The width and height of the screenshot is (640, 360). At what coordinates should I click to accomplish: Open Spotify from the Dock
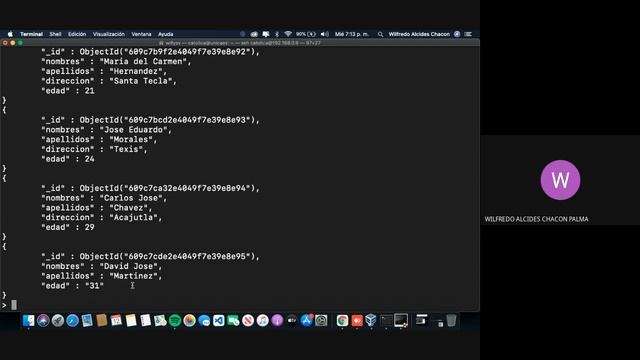click(x=175, y=320)
